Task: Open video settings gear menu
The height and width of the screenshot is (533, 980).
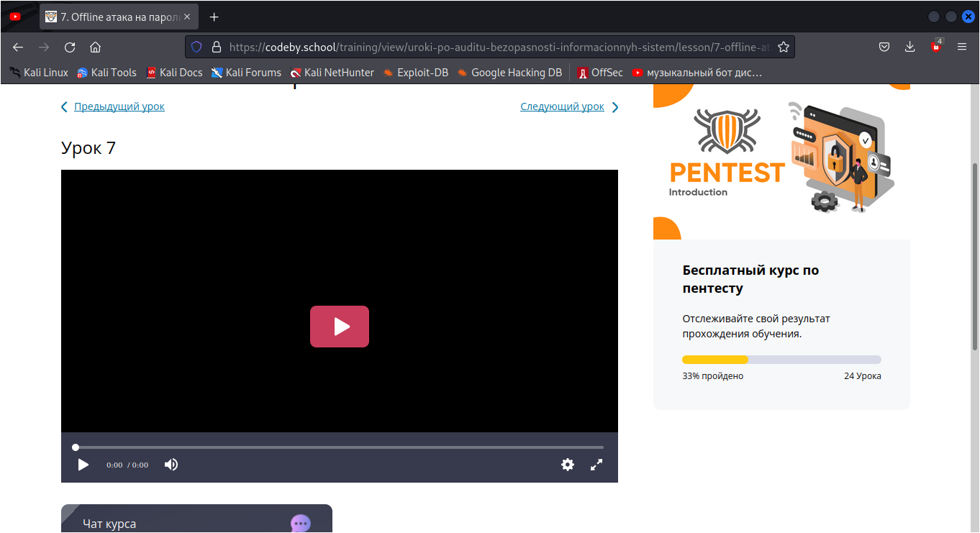Action: (x=568, y=465)
